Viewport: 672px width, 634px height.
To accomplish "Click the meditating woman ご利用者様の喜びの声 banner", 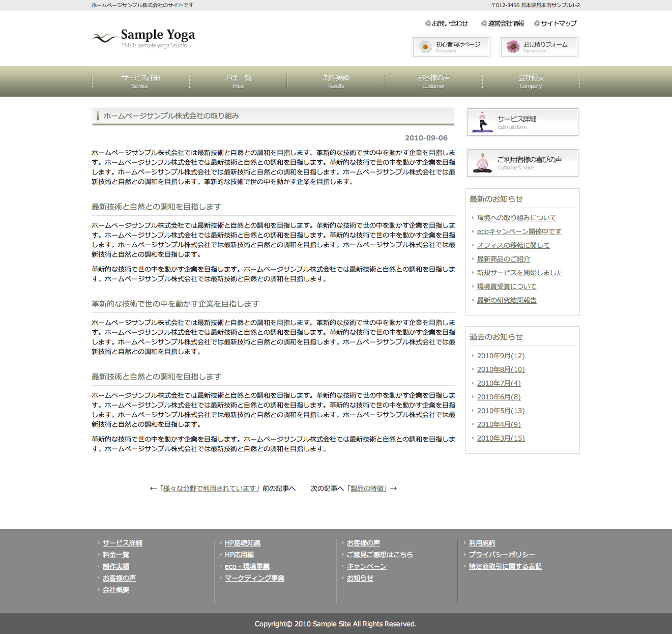I will tap(522, 163).
